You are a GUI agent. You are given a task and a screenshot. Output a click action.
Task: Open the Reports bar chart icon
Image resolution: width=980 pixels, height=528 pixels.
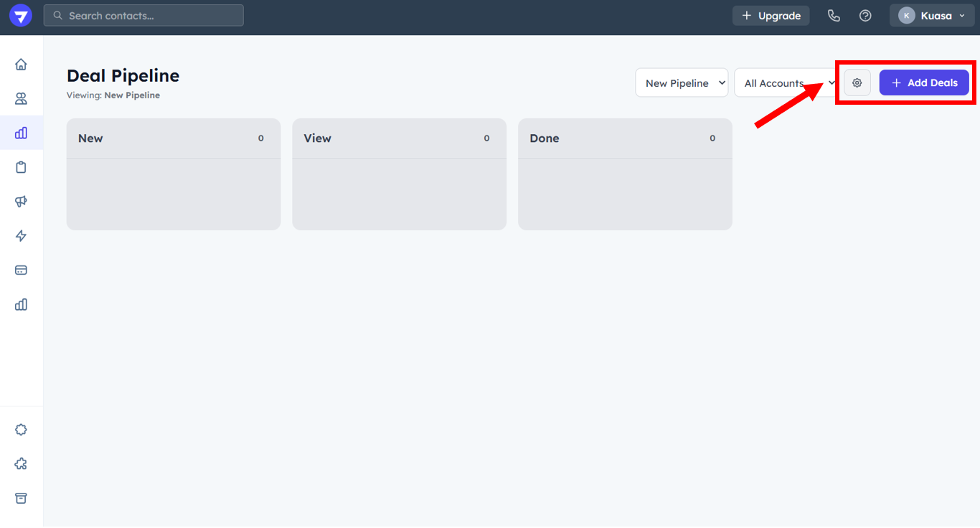(x=21, y=305)
